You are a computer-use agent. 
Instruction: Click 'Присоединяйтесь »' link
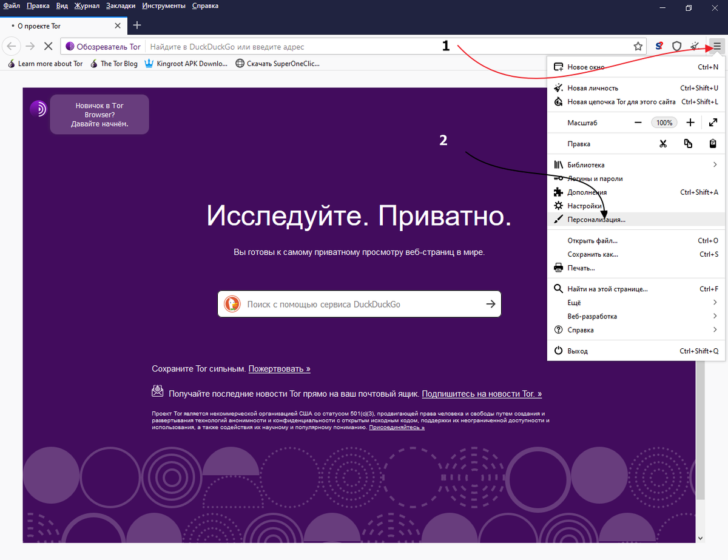pyautogui.click(x=397, y=428)
